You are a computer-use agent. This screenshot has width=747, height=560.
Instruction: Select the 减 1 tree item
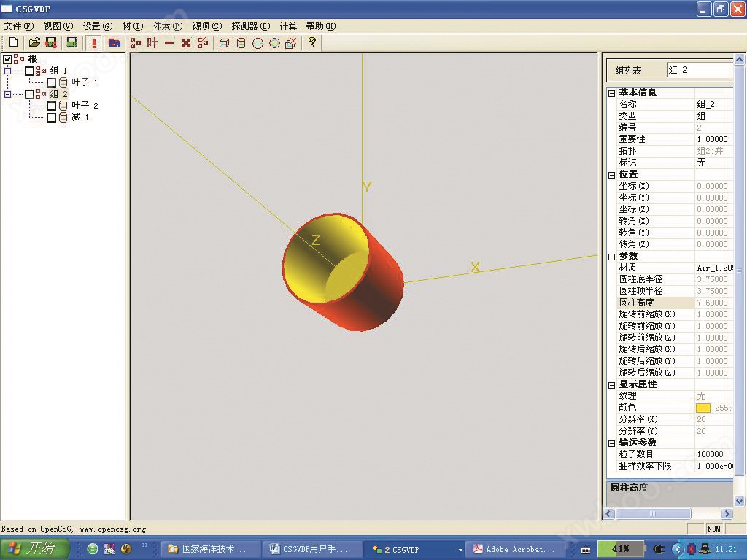[x=80, y=117]
